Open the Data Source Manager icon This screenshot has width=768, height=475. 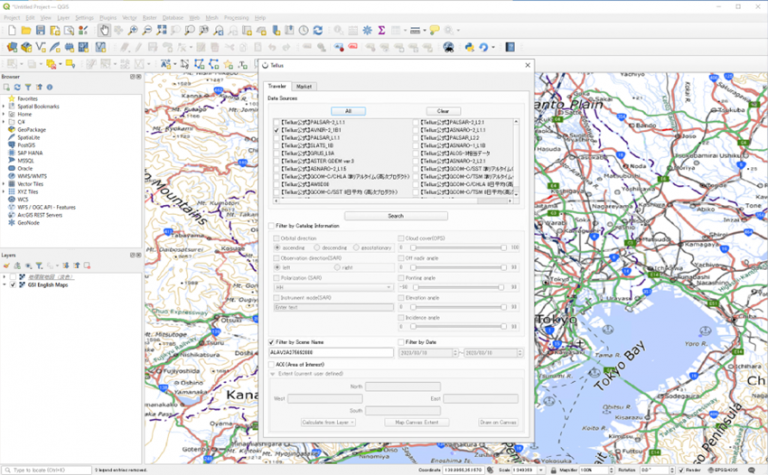12,47
